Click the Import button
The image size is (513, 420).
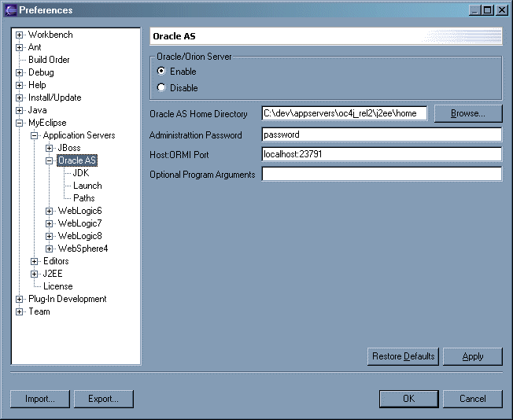(39, 399)
